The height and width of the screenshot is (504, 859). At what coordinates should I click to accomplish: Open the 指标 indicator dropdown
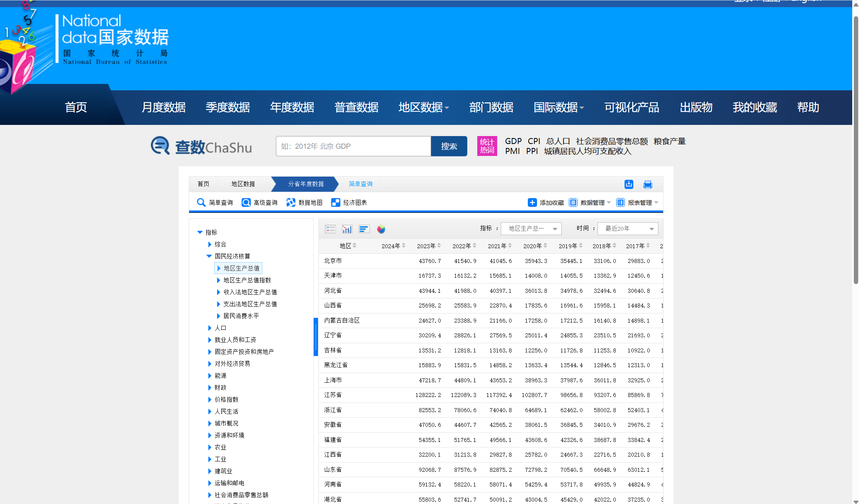click(531, 229)
